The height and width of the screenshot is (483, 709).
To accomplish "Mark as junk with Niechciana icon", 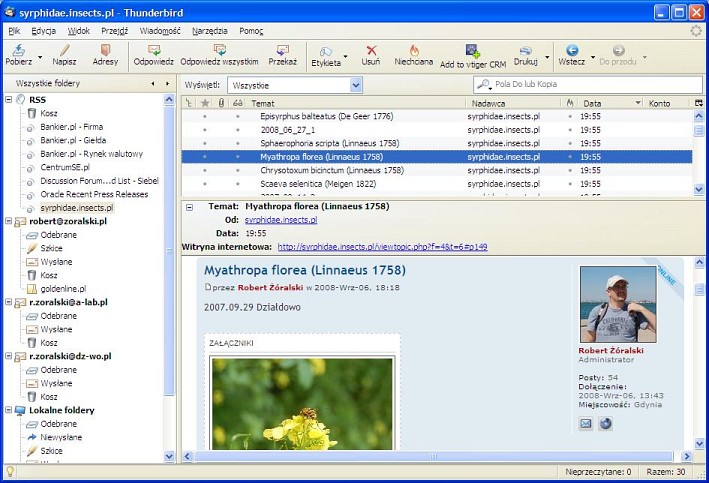I will [x=413, y=50].
